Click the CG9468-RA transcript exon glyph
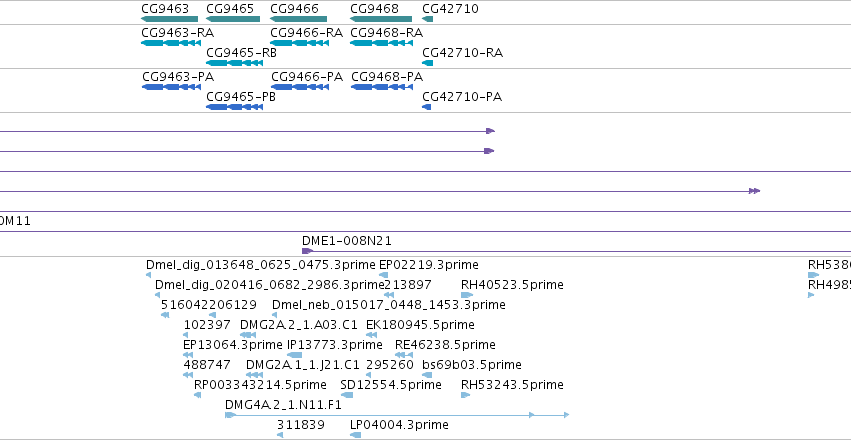The width and height of the screenshot is (851, 440). pos(382,43)
